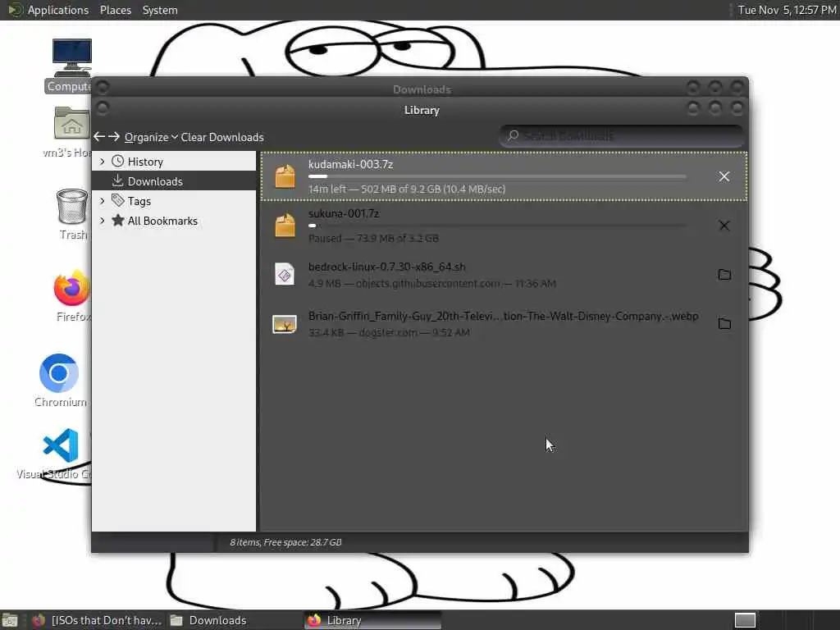Switch to Library window in taskbar
The height and width of the screenshot is (630, 840).
pos(373,620)
